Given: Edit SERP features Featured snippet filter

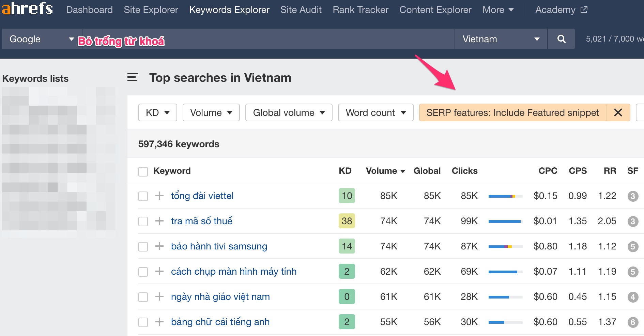Looking at the screenshot, I should click(512, 112).
